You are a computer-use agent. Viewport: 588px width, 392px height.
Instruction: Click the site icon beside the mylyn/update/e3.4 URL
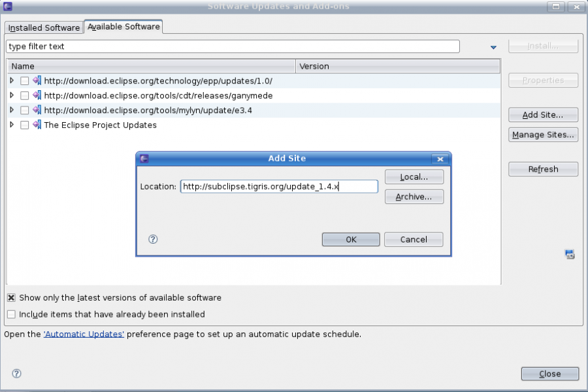tap(37, 110)
